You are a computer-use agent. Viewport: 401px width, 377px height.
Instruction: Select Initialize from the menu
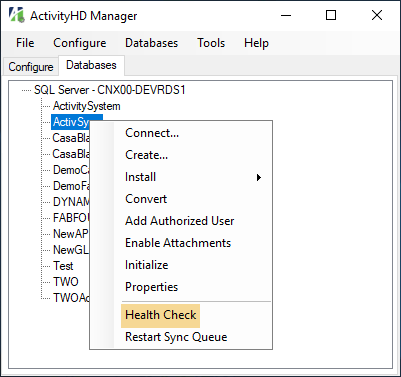pos(147,265)
